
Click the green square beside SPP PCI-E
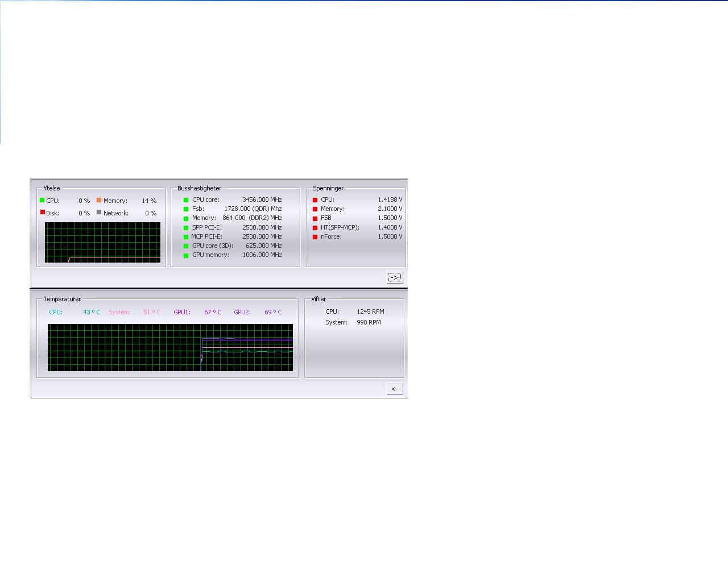tap(186, 228)
